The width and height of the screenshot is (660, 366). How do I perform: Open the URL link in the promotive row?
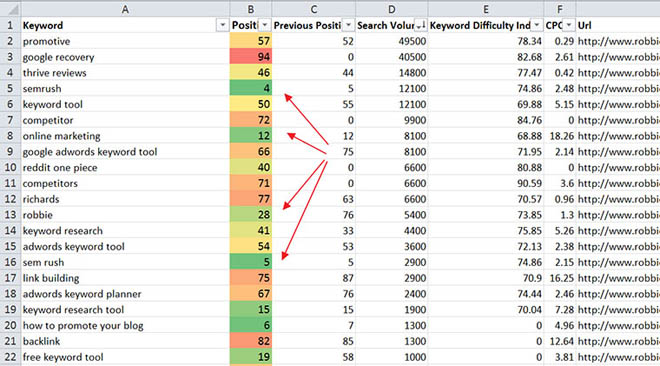point(618,41)
